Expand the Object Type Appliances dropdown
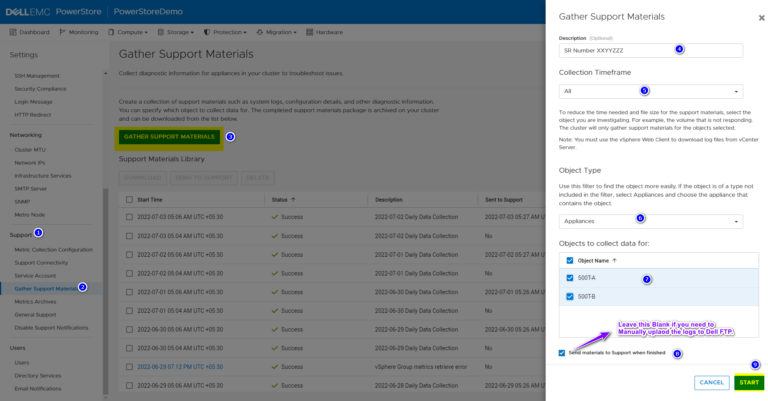This screenshot has width=768, height=401. tap(650, 220)
